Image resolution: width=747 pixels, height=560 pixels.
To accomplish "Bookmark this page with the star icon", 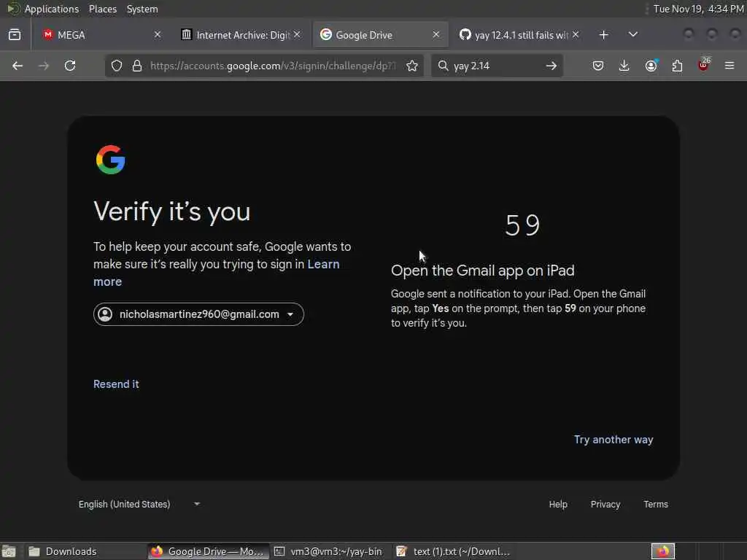I will coord(412,66).
